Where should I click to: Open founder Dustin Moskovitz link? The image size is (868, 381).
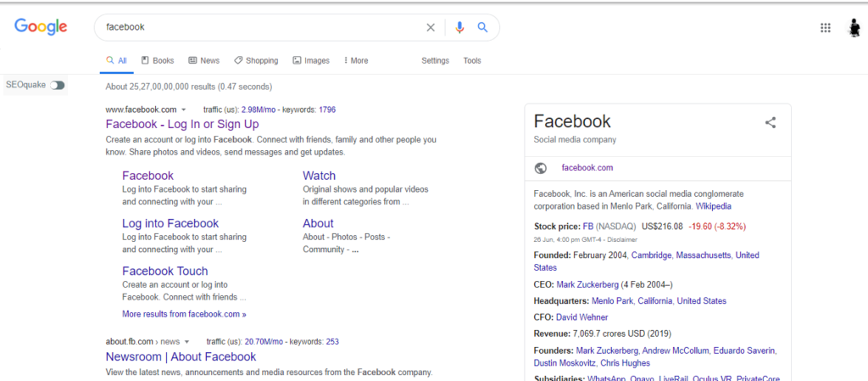point(565,363)
